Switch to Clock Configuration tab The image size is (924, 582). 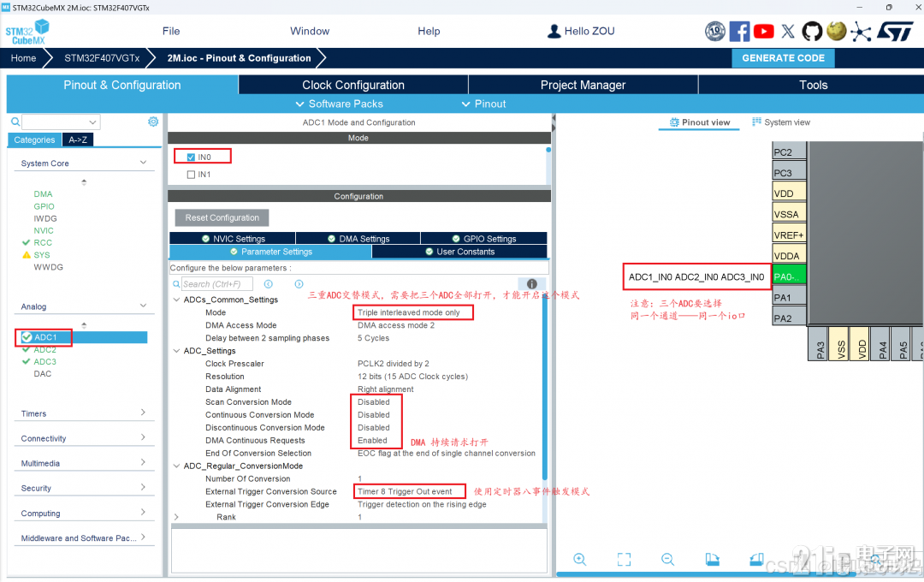[353, 85]
